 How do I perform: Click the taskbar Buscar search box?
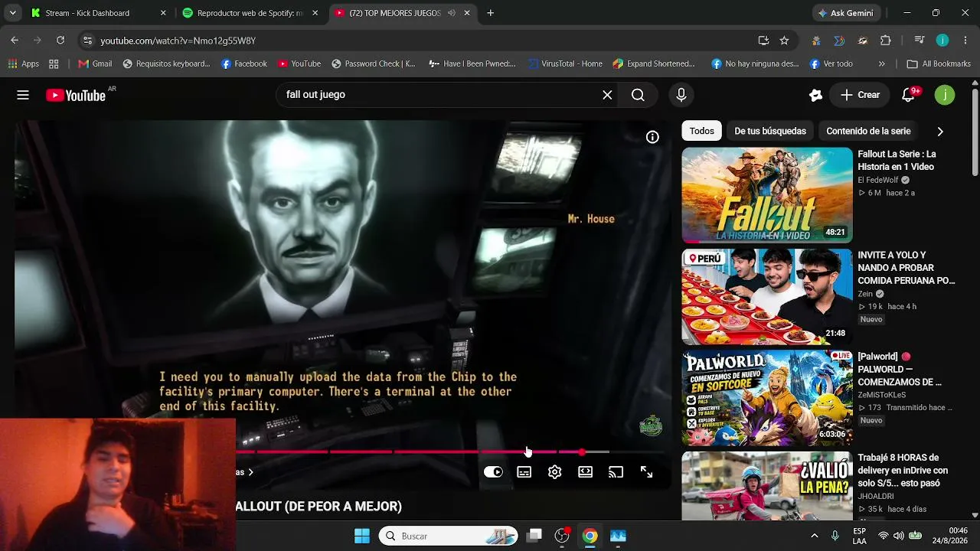pos(448,536)
